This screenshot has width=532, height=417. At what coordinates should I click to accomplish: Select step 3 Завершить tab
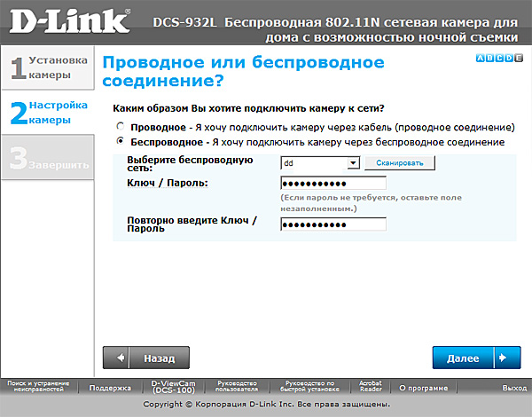coord(47,158)
